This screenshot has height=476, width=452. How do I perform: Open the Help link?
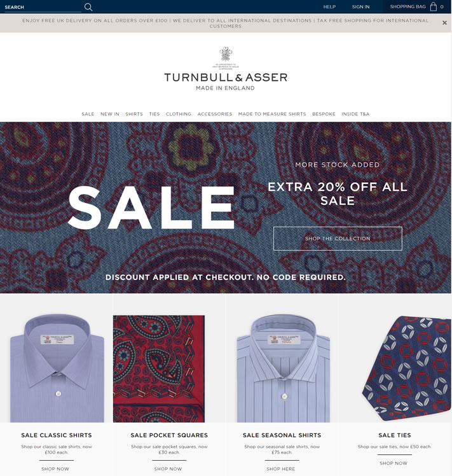pyautogui.click(x=329, y=6)
